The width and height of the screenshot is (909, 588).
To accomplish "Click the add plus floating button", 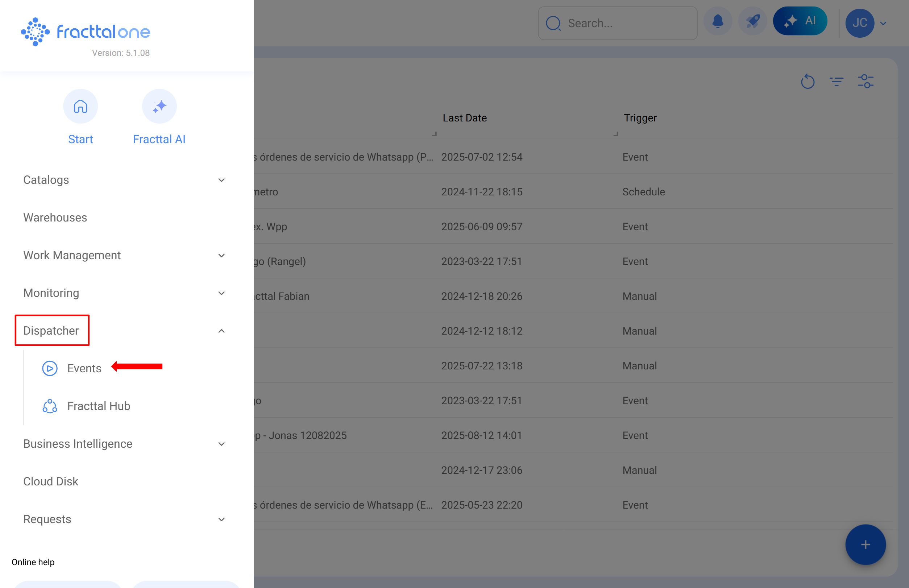I will point(865,544).
